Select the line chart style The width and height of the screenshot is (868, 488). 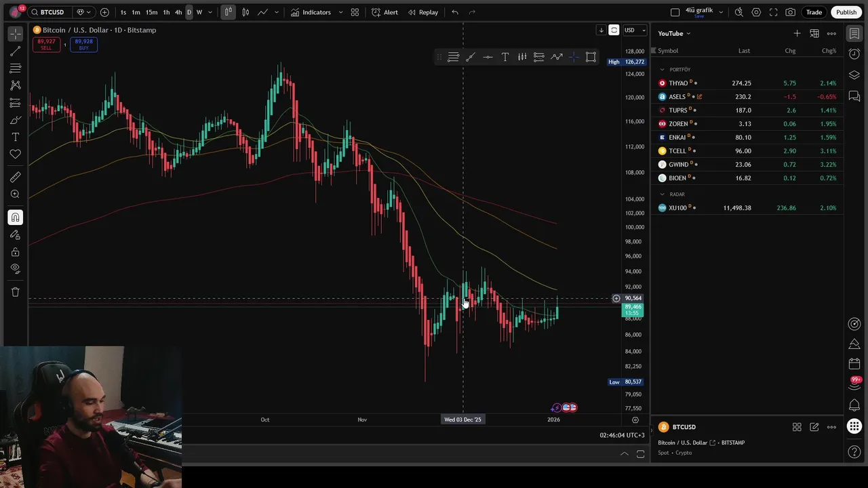(262, 12)
